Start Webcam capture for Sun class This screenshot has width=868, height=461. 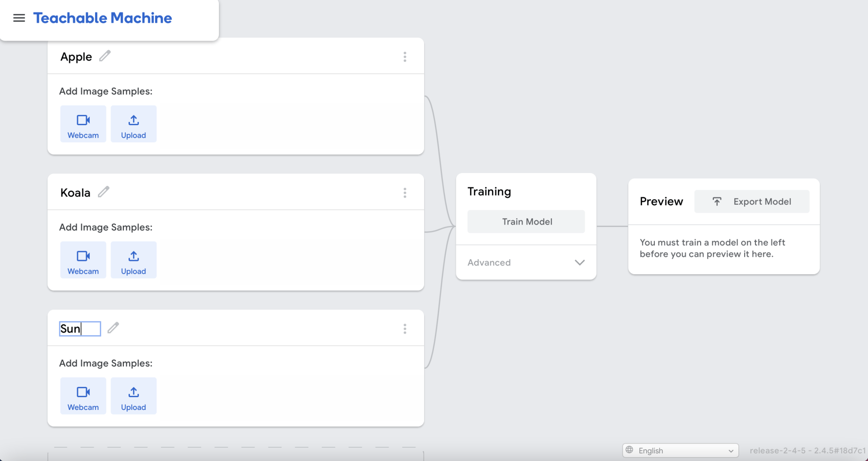(x=83, y=396)
